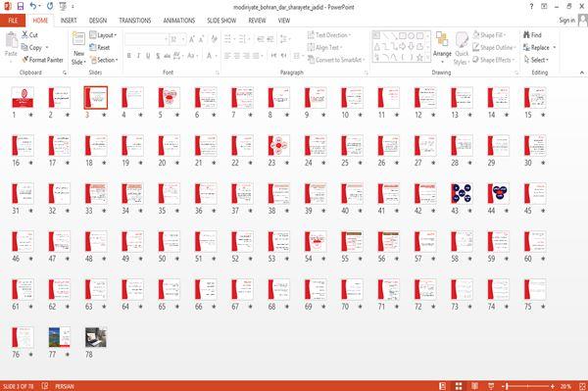Toggle Align Left paragraph button
588x391 pixels.
point(227,56)
